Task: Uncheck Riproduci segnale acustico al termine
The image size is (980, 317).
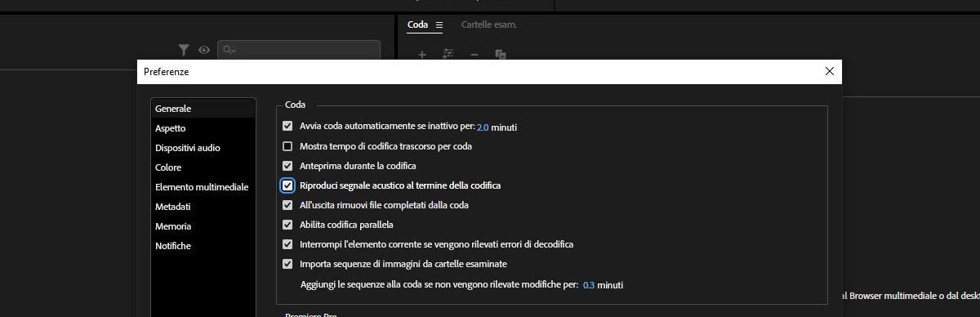Action: click(287, 185)
